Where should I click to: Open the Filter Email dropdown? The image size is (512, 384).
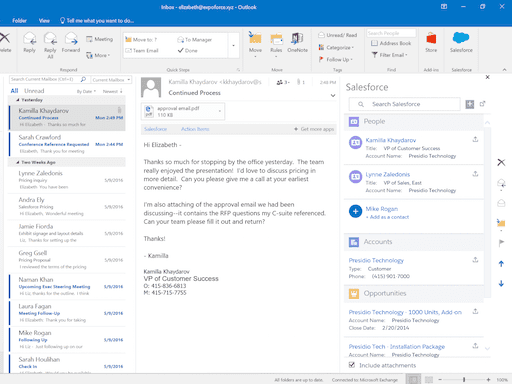(389, 55)
